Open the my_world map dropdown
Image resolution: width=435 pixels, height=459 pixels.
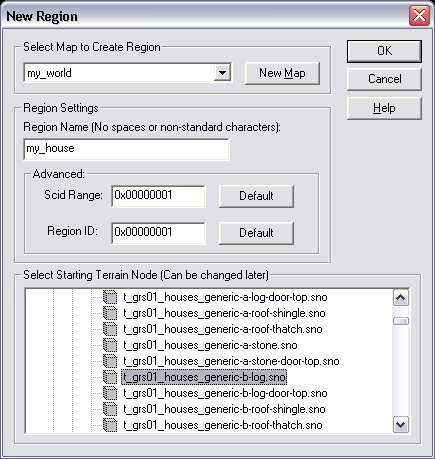(222, 73)
